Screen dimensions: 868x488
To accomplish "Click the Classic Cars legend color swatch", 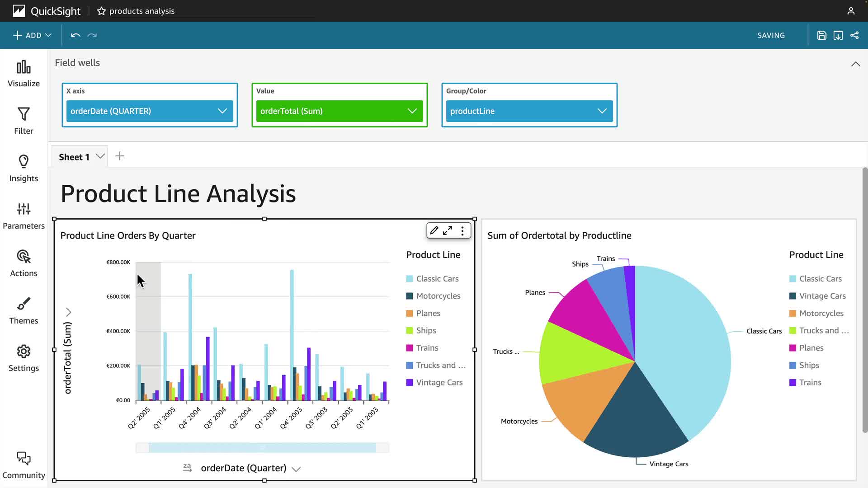I will tap(410, 279).
